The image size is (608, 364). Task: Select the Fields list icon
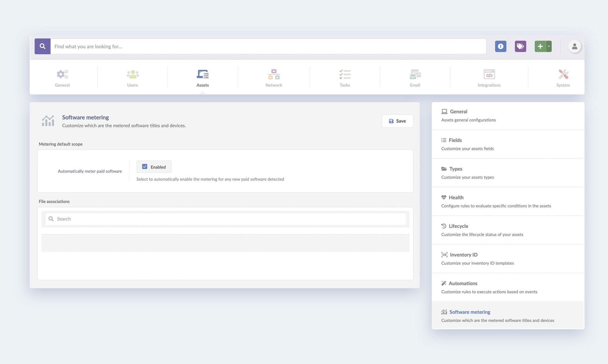(444, 140)
